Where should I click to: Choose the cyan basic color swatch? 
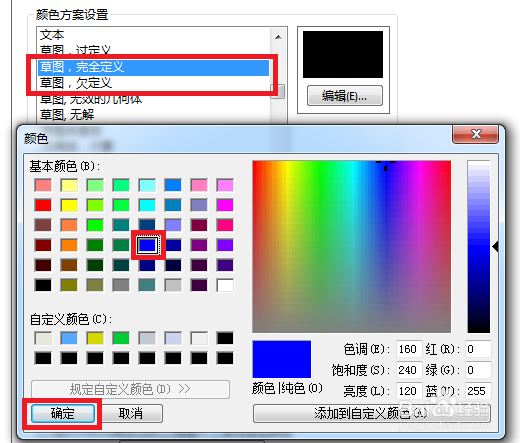147,205
